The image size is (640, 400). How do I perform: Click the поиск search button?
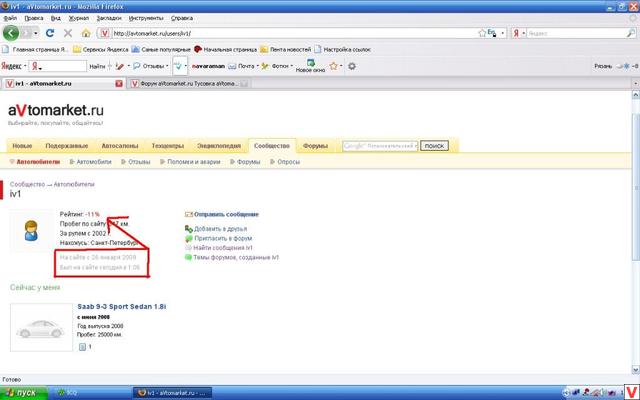pos(434,146)
